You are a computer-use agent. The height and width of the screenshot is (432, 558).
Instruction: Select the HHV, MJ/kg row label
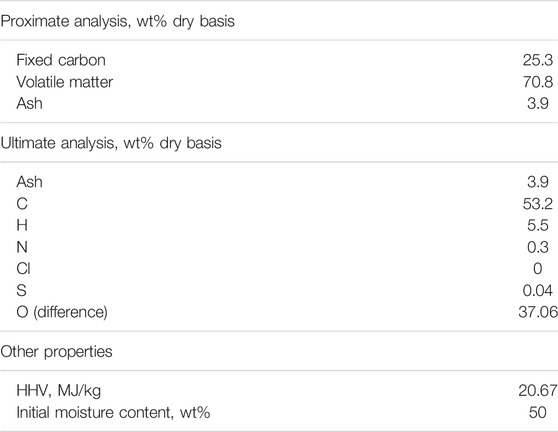[59, 391]
